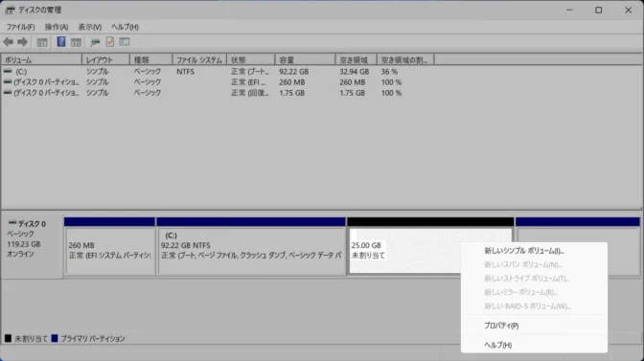The width and height of the screenshot is (644, 361).
Task: Select the 1.75 GB capacity cell
Action: pyautogui.click(x=292, y=93)
